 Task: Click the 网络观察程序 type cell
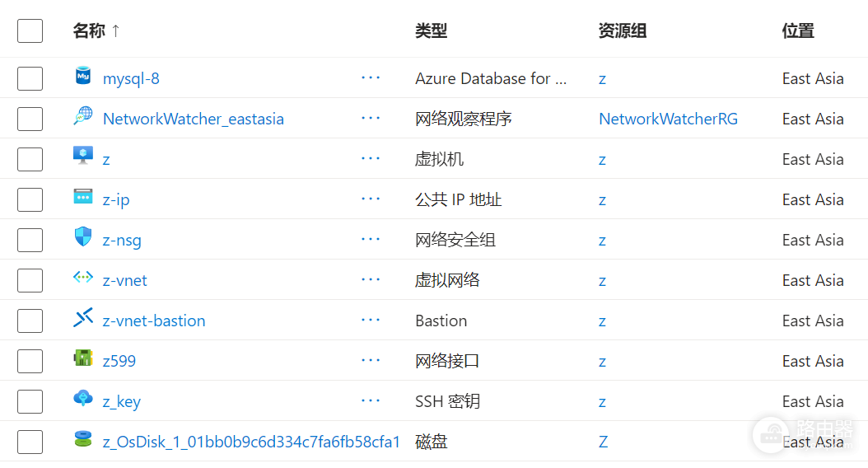(x=464, y=119)
